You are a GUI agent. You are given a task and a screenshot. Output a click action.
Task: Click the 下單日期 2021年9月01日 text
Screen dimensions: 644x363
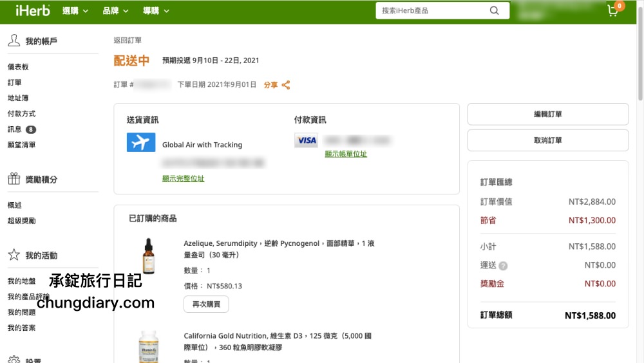click(x=217, y=84)
